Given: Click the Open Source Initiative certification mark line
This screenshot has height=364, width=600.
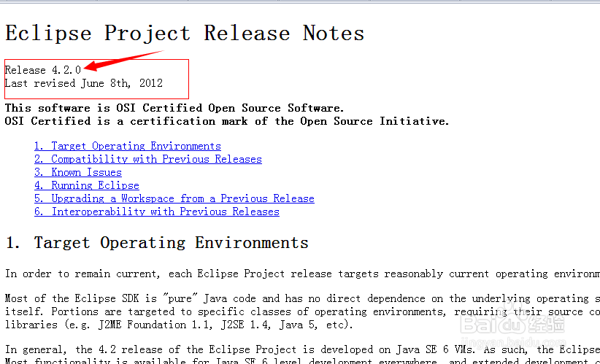Looking at the screenshot, I should click(x=227, y=121).
